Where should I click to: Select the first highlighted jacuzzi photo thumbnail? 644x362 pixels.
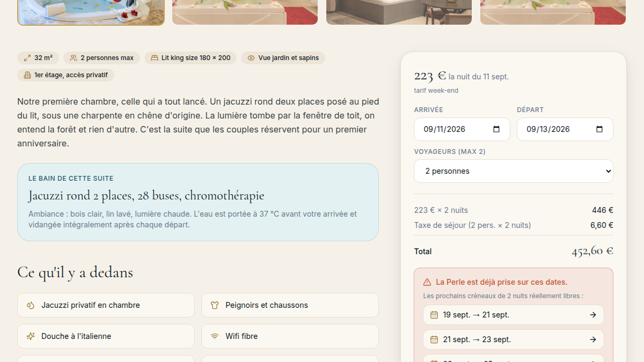(91, 12)
